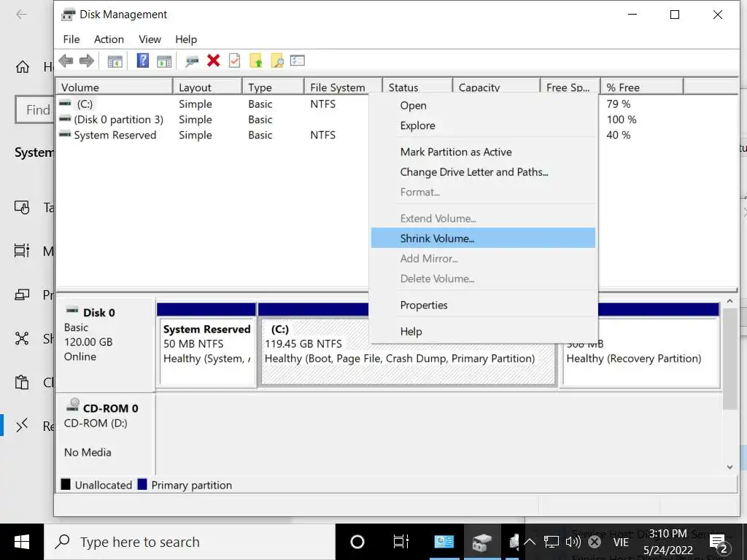Click the Back arrow in Disk Management toolbar

coord(66,61)
